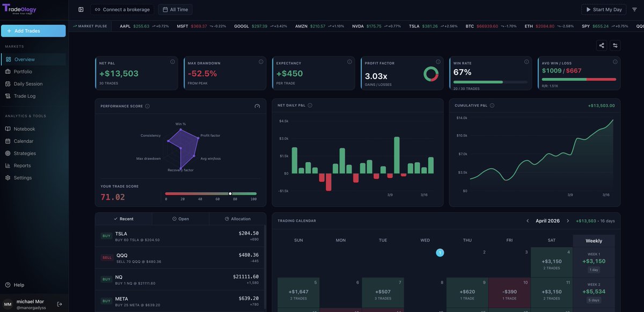Click the Start My Day button
Image resolution: width=644 pixels, height=312 pixels.
coord(603,10)
